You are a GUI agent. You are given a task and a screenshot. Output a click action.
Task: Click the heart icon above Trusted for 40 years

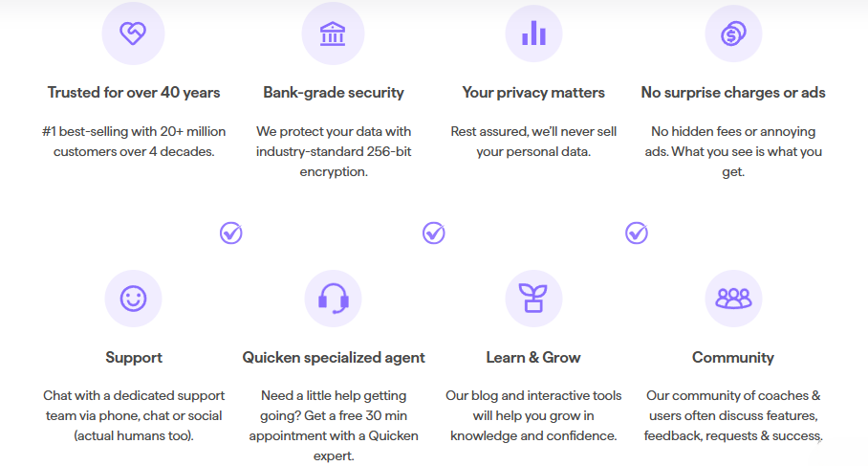coord(133,33)
